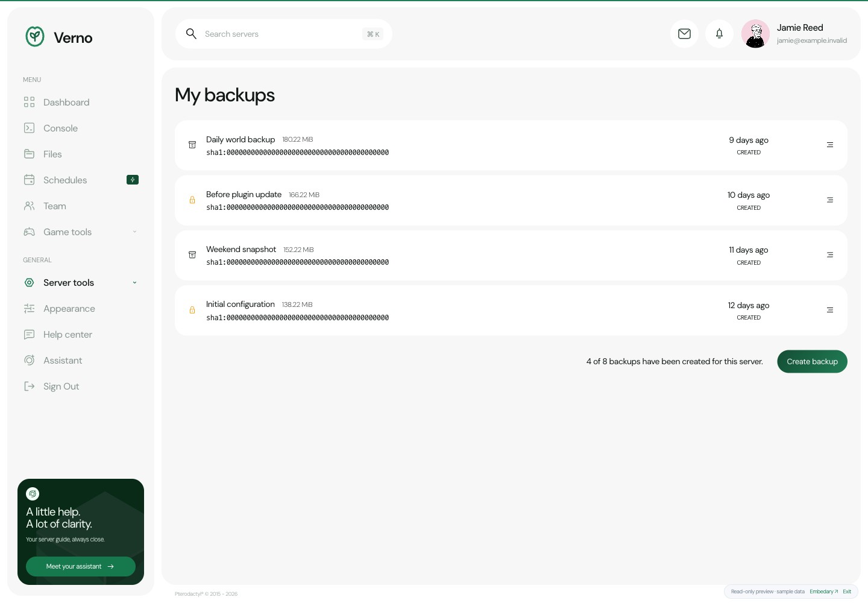Click the 12 days ago timestamp
Image resolution: width=868 pixels, height=603 pixels.
tap(749, 305)
